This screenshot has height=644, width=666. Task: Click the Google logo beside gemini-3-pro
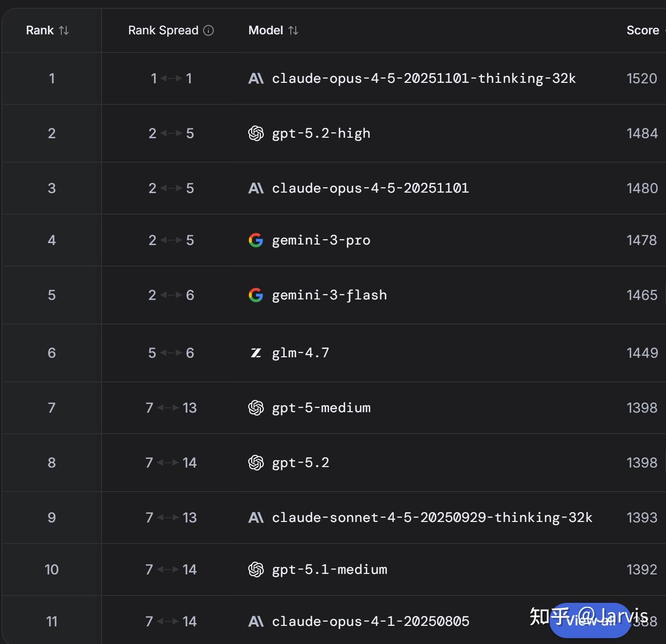coord(256,240)
